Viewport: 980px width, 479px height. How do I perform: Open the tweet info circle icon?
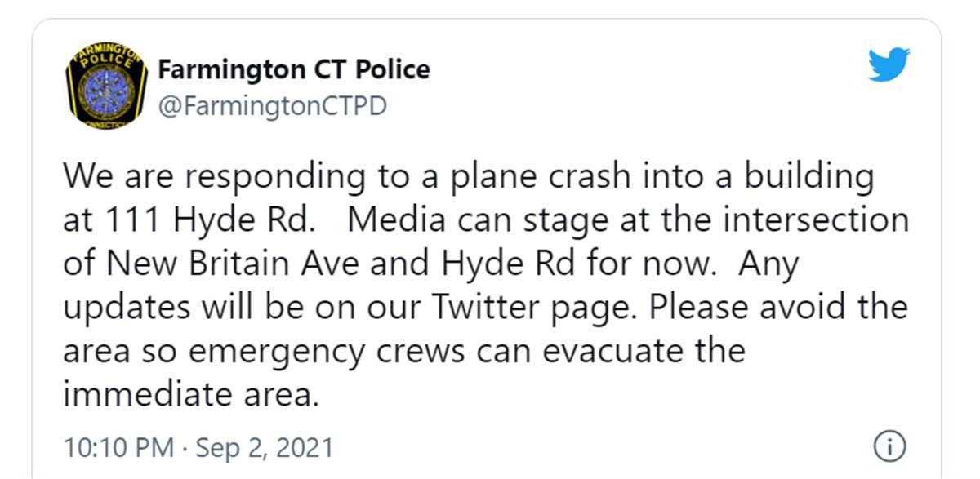coord(889,446)
